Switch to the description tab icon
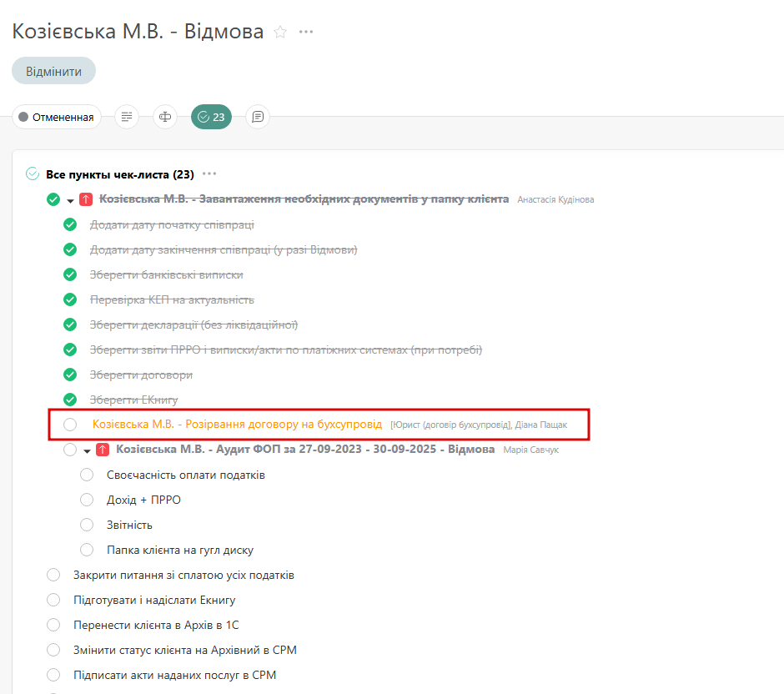Screen dimensions: 784x694 tap(127, 117)
